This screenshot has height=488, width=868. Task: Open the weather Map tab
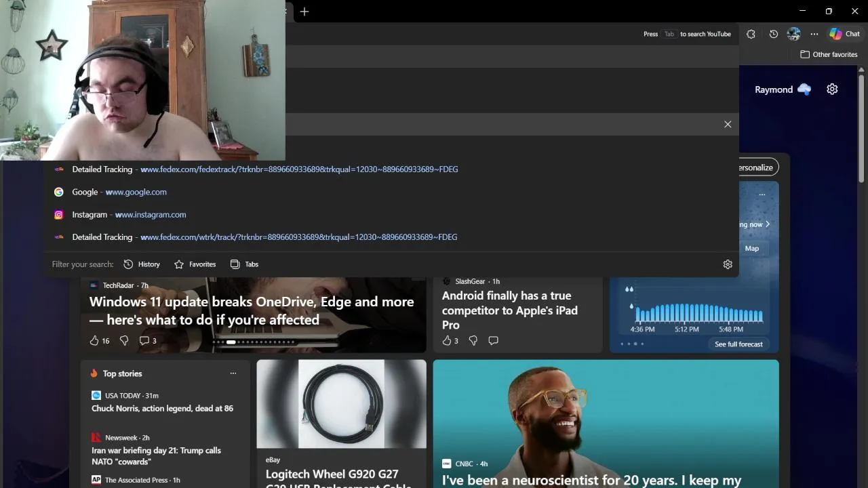[752, 248]
